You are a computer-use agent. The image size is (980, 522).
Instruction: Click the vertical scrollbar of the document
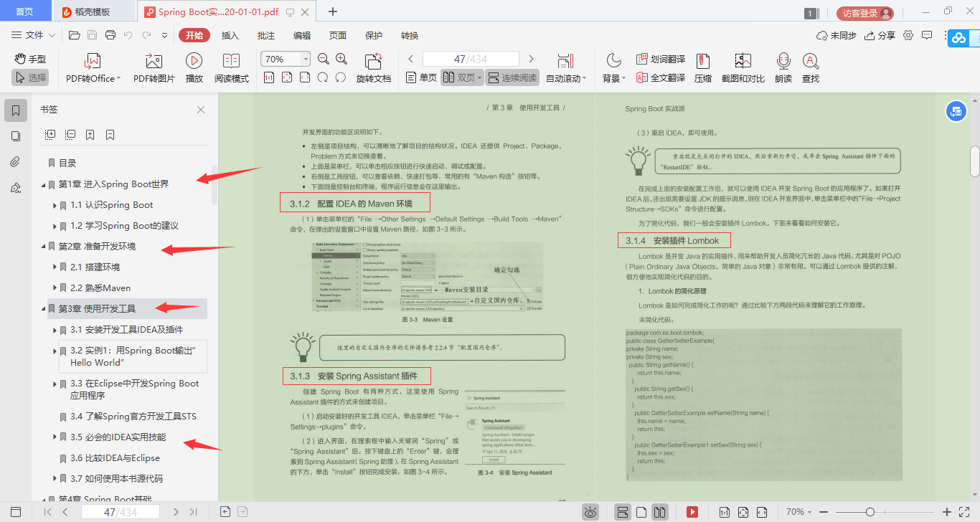pos(974,161)
